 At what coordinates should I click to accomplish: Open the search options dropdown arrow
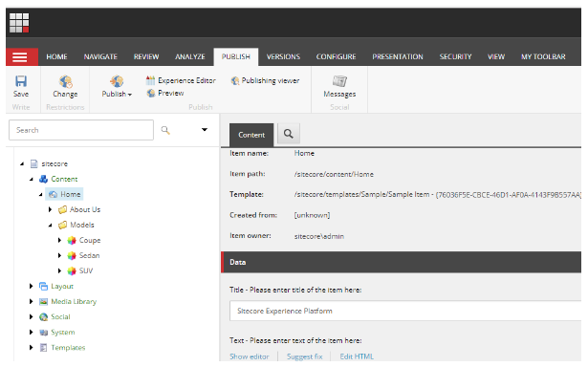pos(205,130)
